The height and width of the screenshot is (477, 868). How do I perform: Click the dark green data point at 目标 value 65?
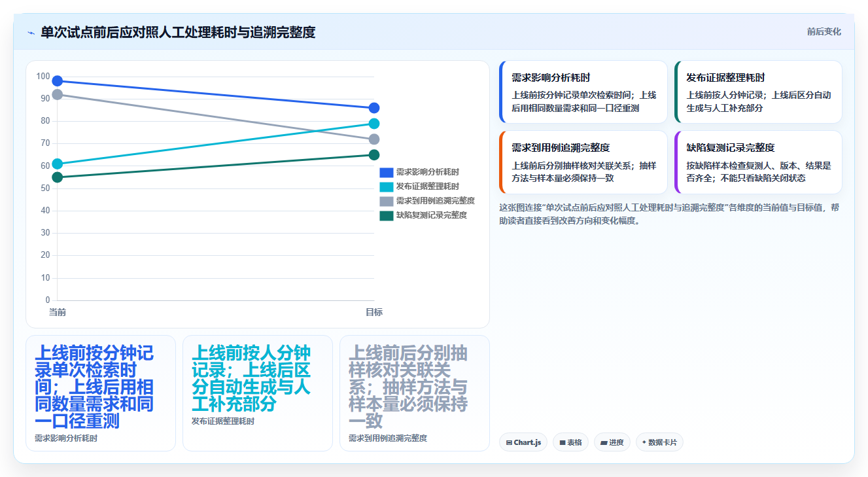[374, 155]
